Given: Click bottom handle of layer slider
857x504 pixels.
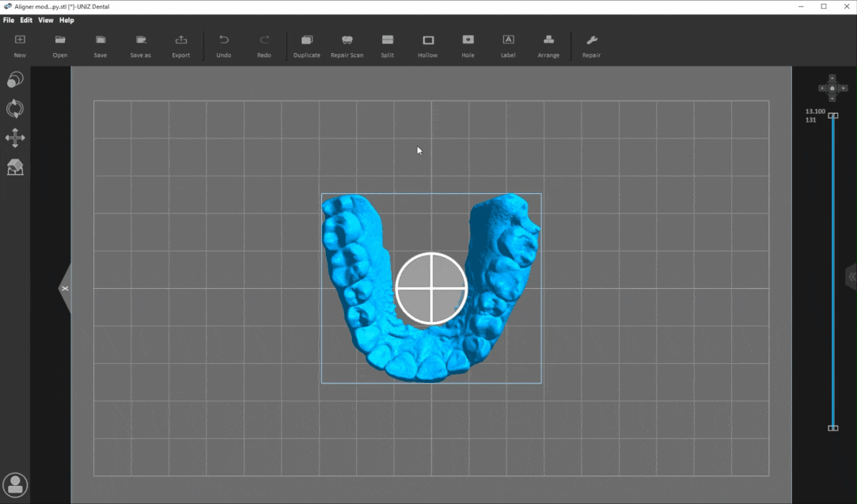Looking at the screenshot, I should coord(832,428).
